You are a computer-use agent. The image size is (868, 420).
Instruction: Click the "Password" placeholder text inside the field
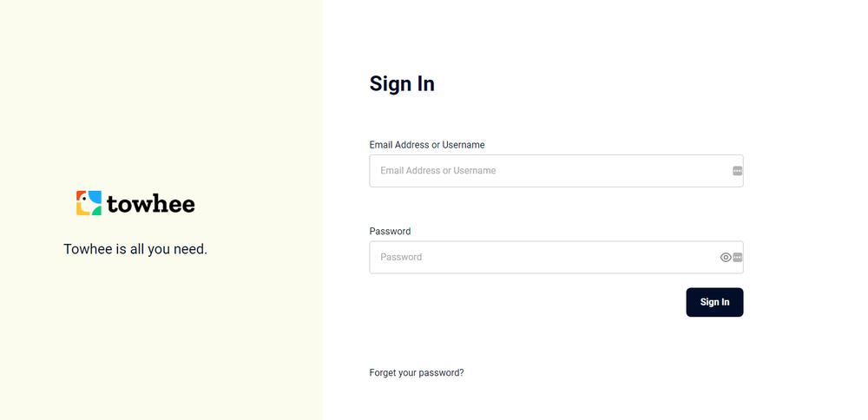[x=401, y=257]
